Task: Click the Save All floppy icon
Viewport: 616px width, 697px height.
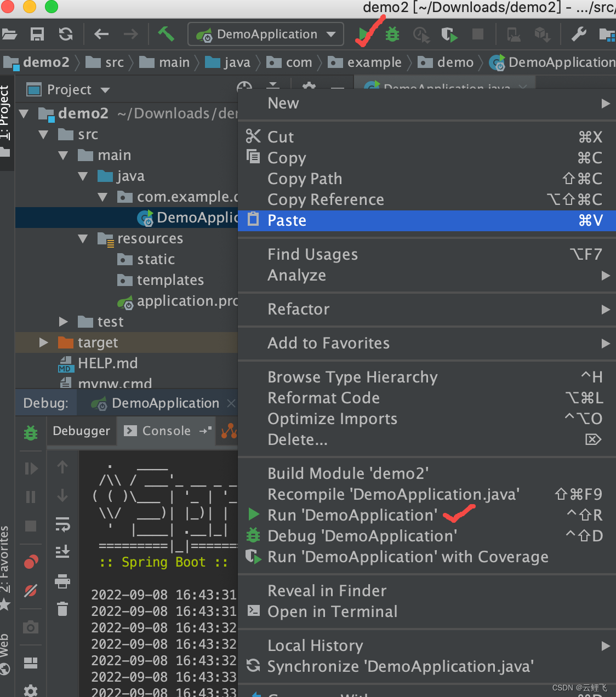Action: tap(37, 35)
